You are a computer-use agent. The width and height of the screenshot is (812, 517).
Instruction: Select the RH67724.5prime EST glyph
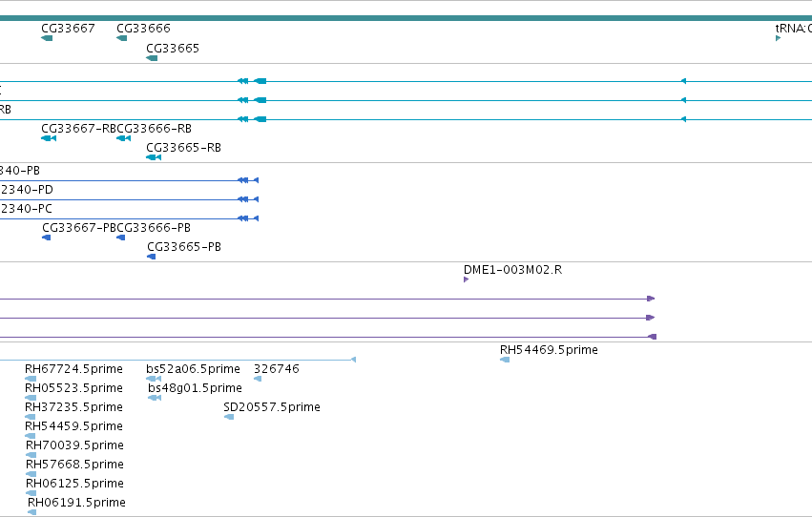click(x=31, y=380)
